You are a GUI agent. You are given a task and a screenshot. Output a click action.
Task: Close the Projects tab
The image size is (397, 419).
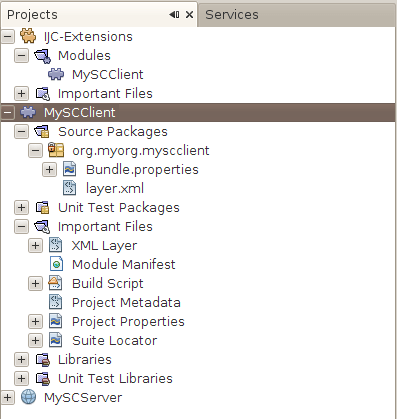pos(189,15)
